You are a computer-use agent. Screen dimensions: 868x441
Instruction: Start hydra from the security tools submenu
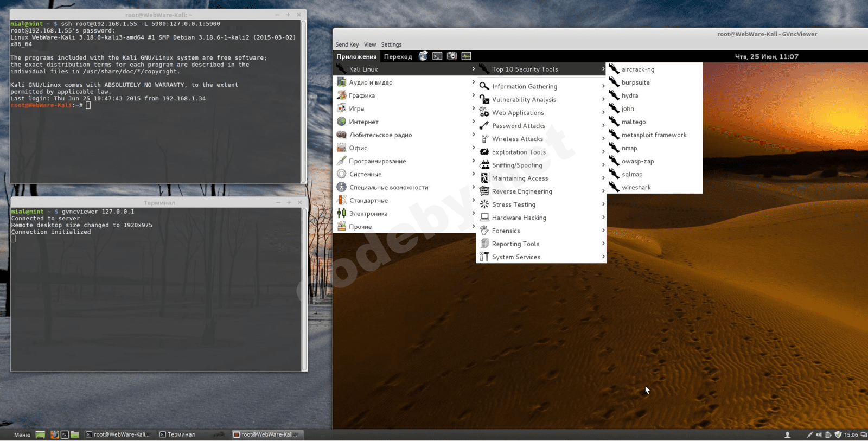[x=655, y=95]
